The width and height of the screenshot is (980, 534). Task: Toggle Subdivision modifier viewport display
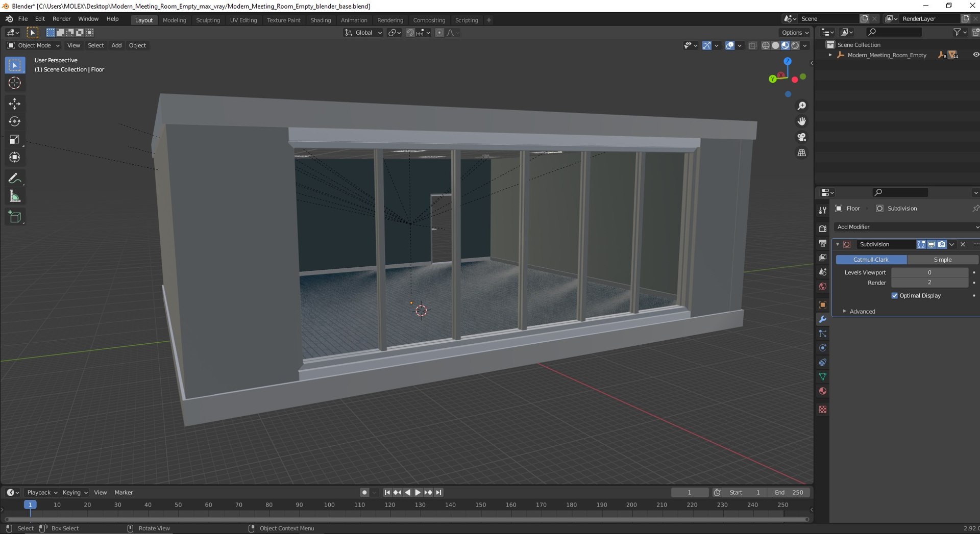pyautogui.click(x=931, y=244)
